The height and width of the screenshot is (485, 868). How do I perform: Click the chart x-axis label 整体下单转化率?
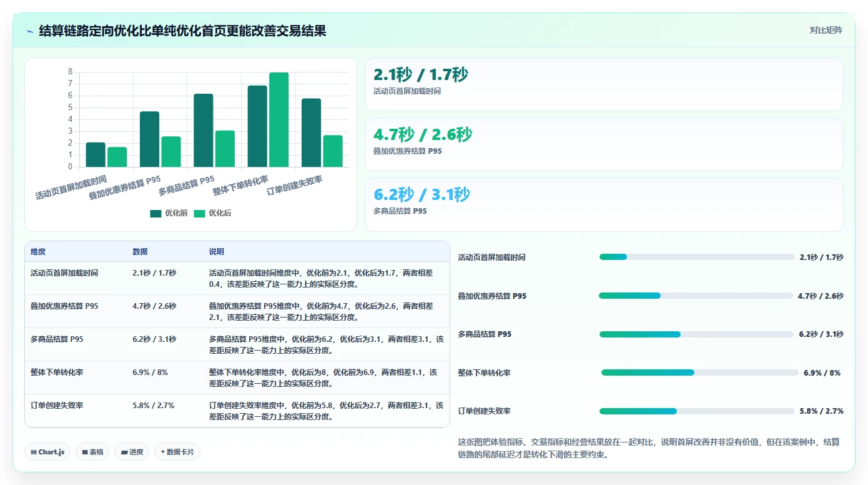(x=241, y=187)
